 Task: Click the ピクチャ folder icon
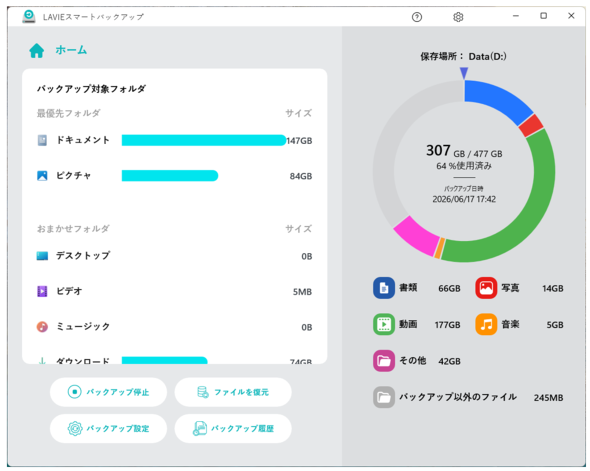pos(42,176)
